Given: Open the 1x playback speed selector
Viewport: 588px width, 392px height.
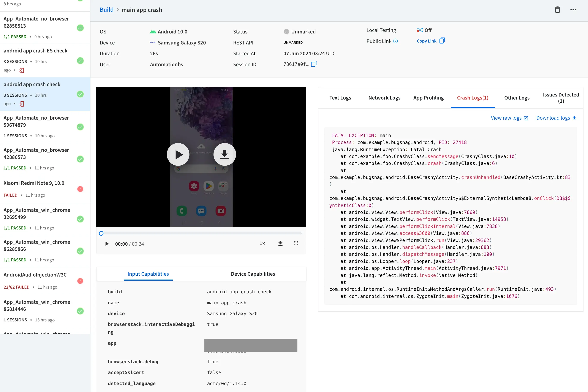Looking at the screenshot, I should tap(262, 243).
